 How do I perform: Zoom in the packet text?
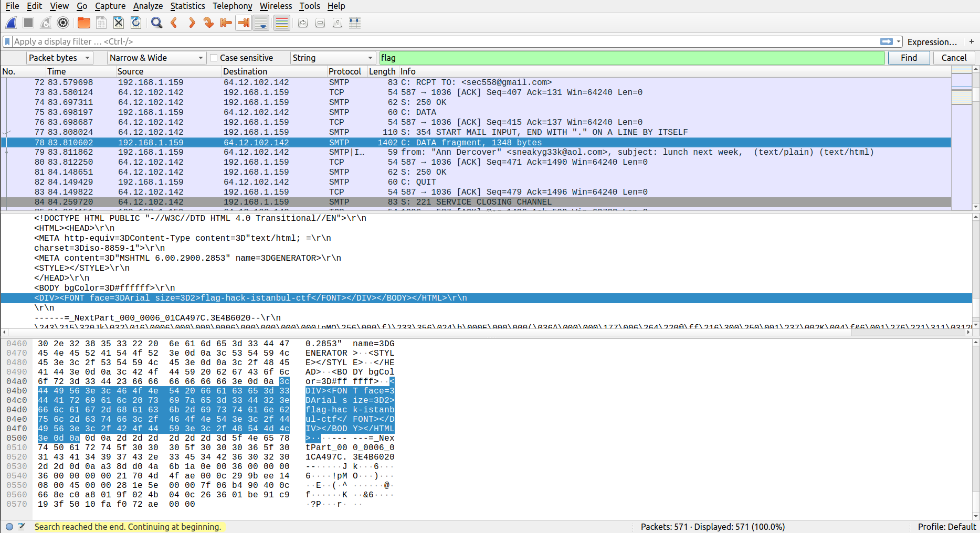[303, 23]
